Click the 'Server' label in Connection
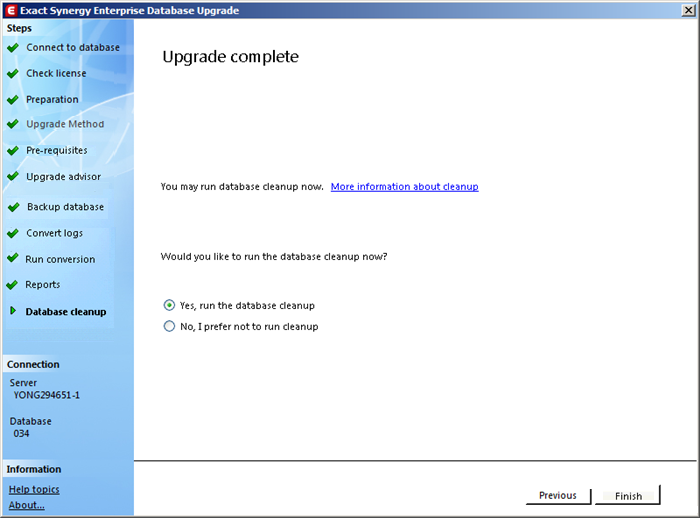The image size is (700, 518). [x=23, y=383]
